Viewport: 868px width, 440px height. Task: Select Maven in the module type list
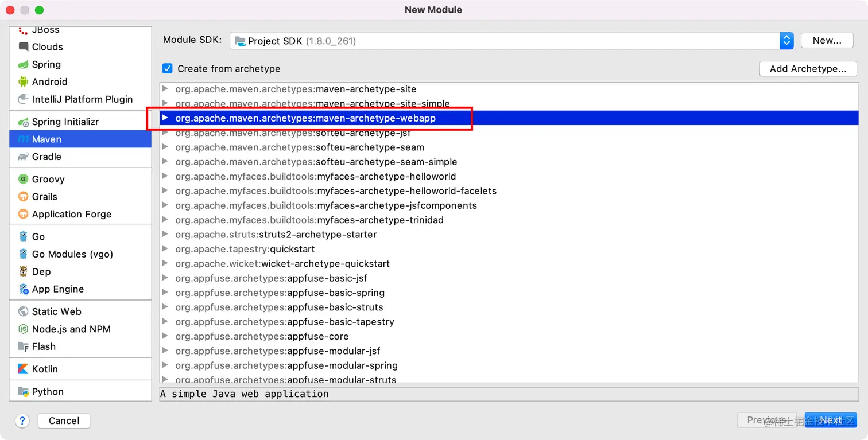coord(80,139)
